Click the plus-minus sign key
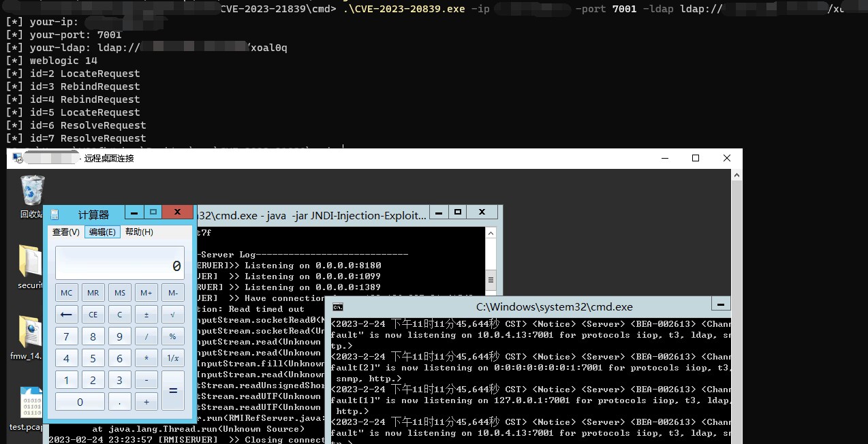Screen dimensions: 868x444 coord(146,315)
